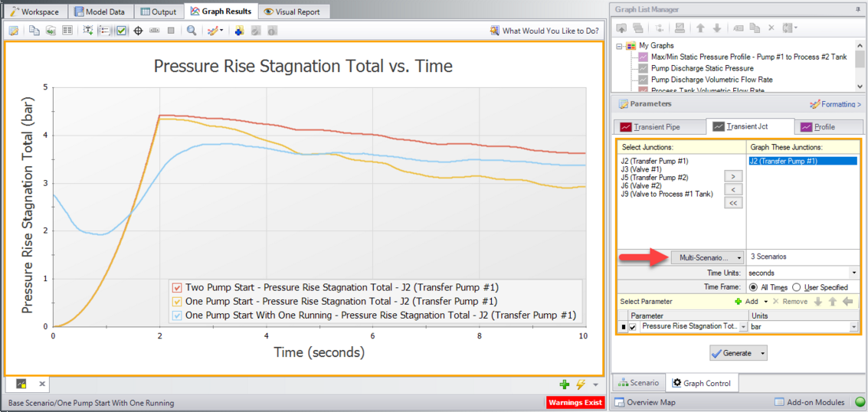Collapse the My Graphs tree node
This screenshot has height=412, width=868.
point(619,45)
